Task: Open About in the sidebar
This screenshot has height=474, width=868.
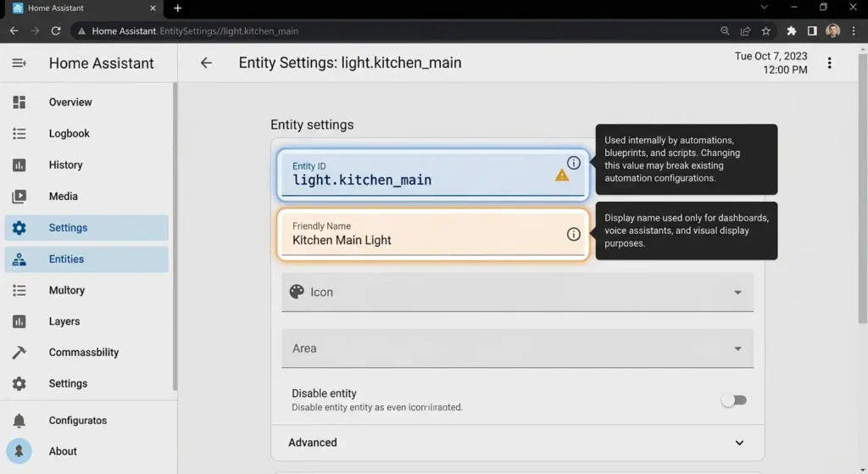Action: pyautogui.click(x=86, y=451)
